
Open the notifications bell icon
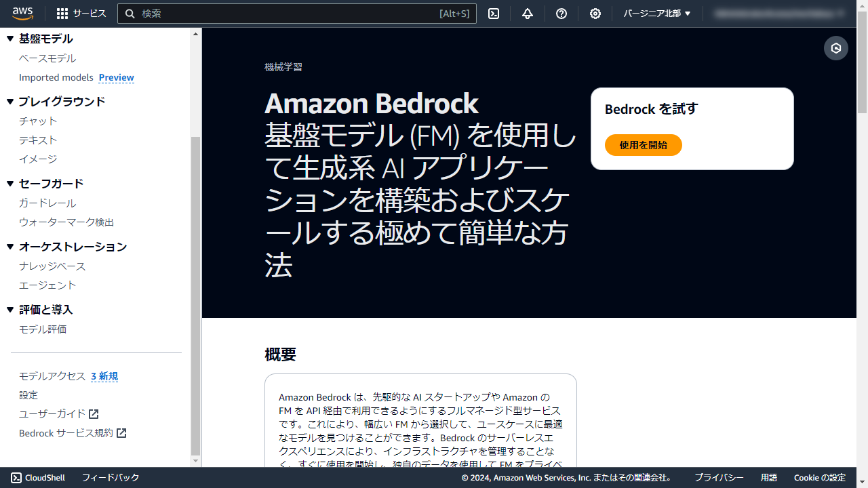528,14
